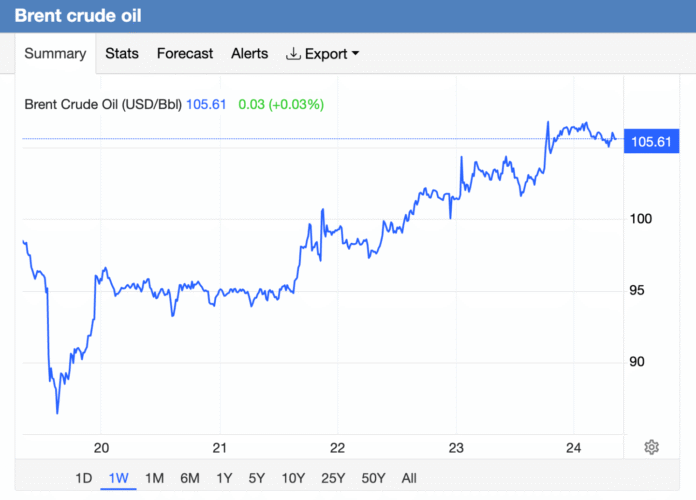Click the All time range
The height and width of the screenshot is (500, 696).
click(x=408, y=478)
